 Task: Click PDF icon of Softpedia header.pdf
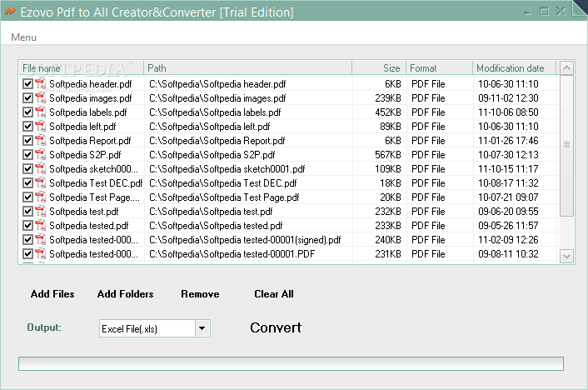40,83
